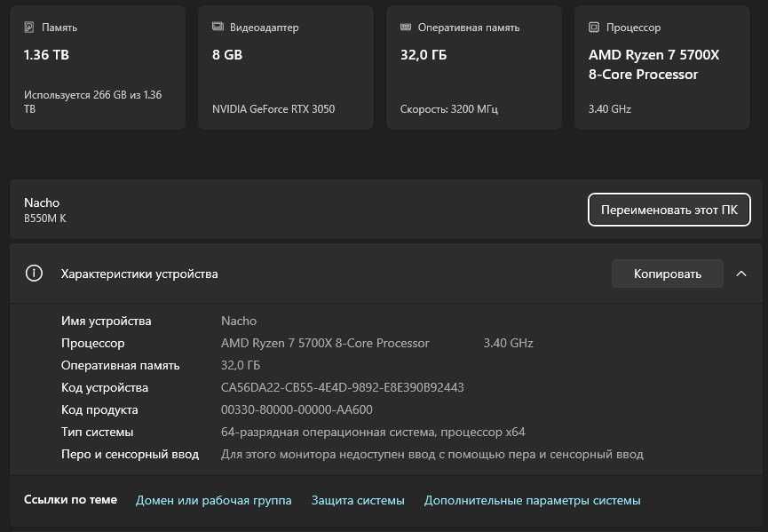Open the Процессор AMD Ryzen card
The height and width of the screenshot is (532, 768).
(x=661, y=67)
